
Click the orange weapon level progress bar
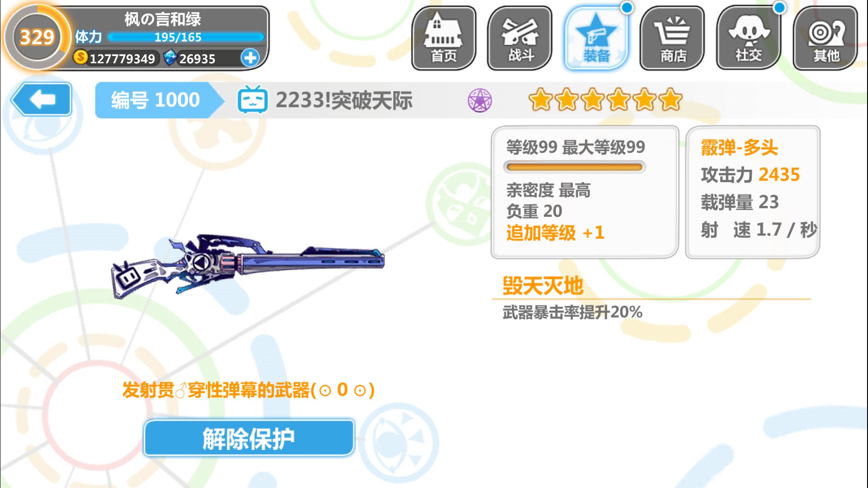[x=575, y=167]
